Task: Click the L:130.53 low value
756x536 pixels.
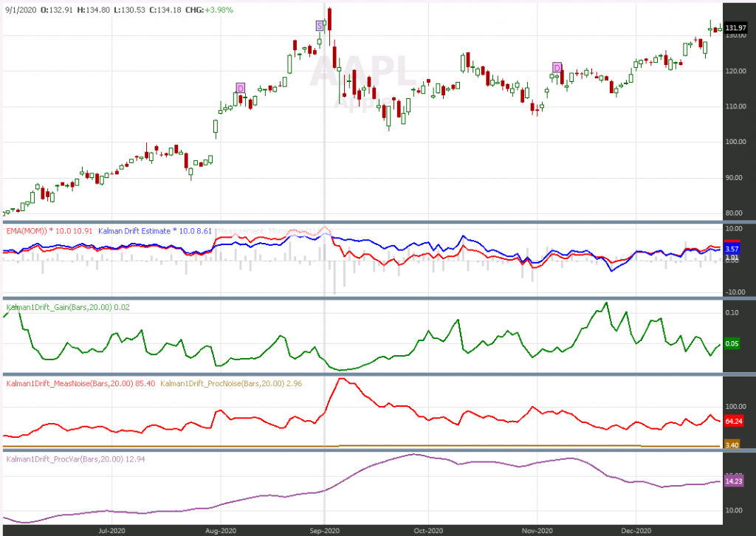Action: 129,10
